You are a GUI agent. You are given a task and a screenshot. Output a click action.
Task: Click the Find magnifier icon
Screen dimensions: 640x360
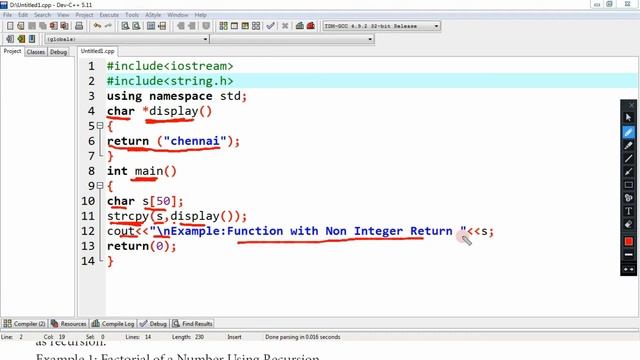coord(126,26)
